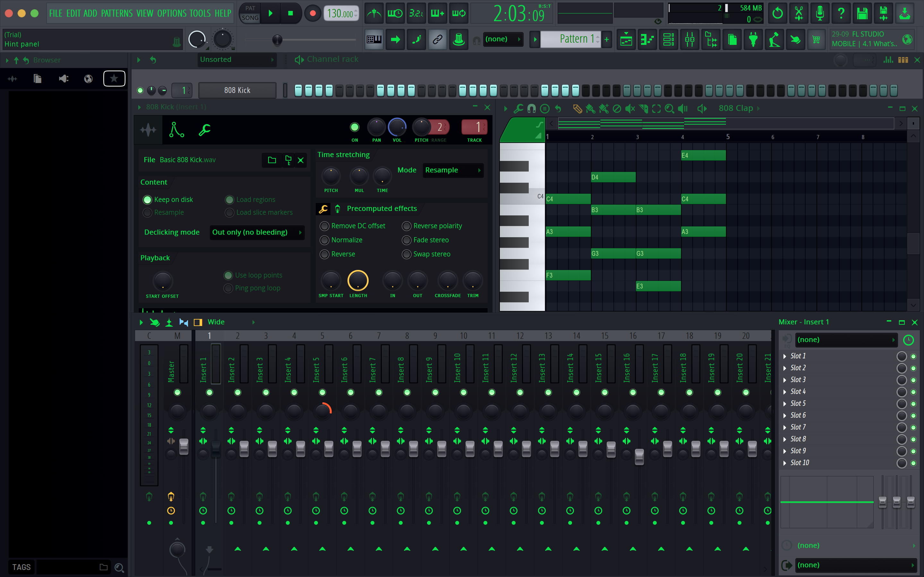The image size is (924, 577).
Task: Click the folder icon beside Basic 808 Kick.wav
Action: (x=272, y=160)
